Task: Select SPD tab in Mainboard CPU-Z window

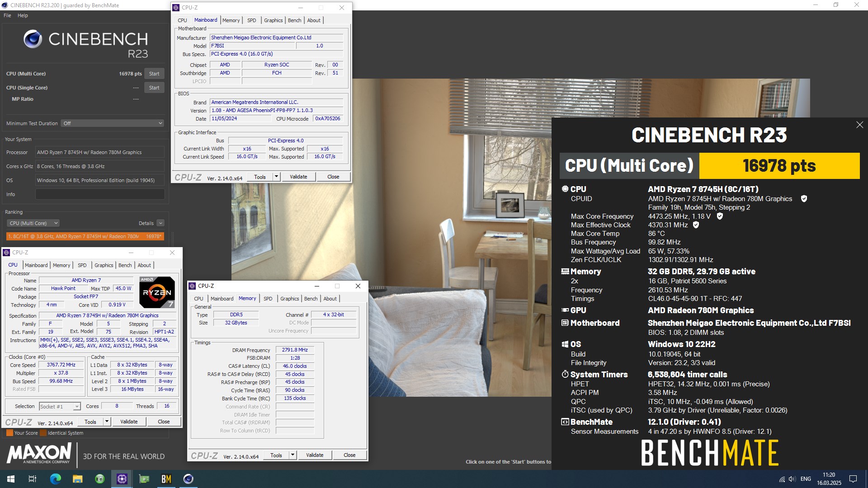Action: pos(251,20)
